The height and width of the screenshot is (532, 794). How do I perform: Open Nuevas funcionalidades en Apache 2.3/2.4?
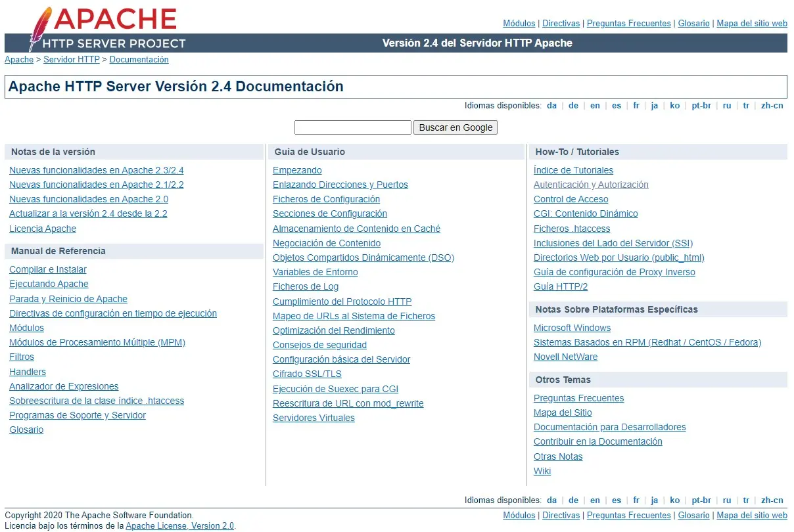97,170
